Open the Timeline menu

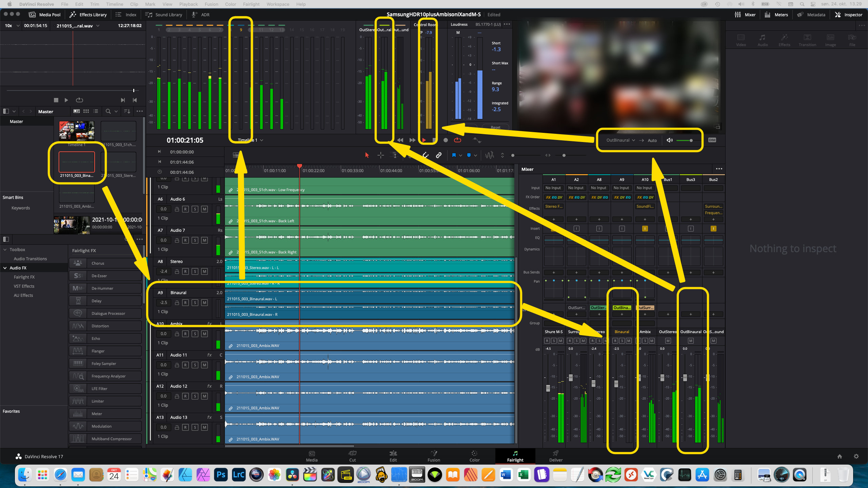[x=115, y=4]
